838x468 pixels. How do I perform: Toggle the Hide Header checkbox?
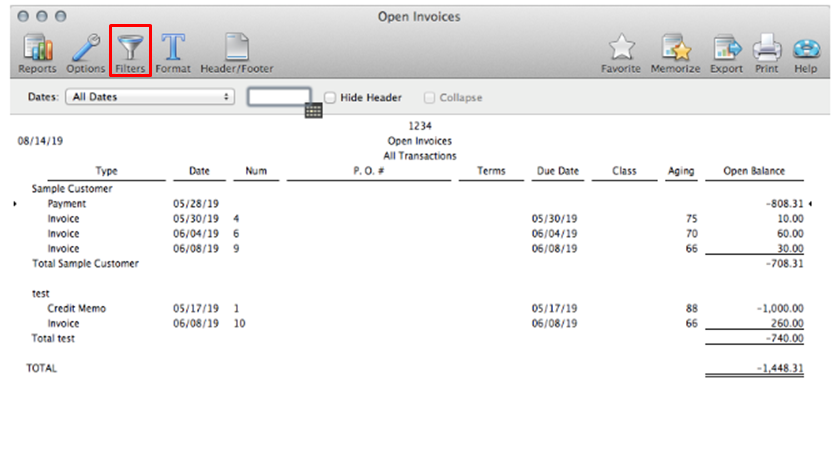pyautogui.click(x=330, y=98)
